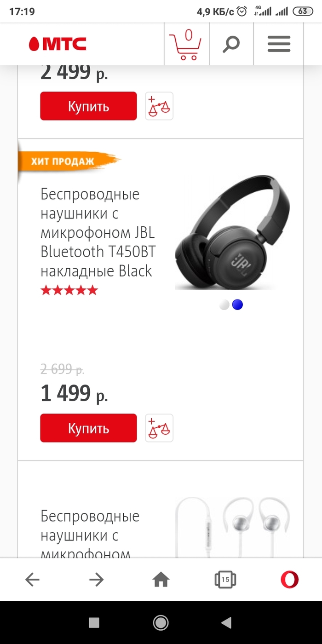Go to MTS logo homepage
This screenshot has width=322, height=644.
[x=57, y=44]
